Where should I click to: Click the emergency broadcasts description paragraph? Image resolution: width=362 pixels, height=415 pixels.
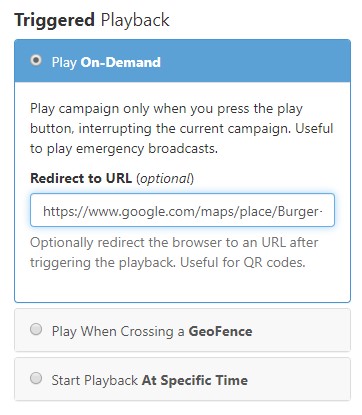pyautogui.click(x=182, y=129)
